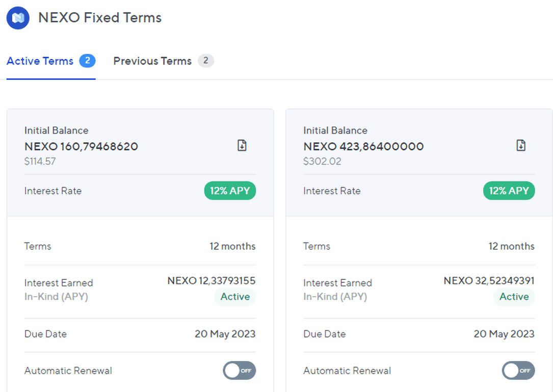Click the 12% APY badge in the left card

(230, 191)
